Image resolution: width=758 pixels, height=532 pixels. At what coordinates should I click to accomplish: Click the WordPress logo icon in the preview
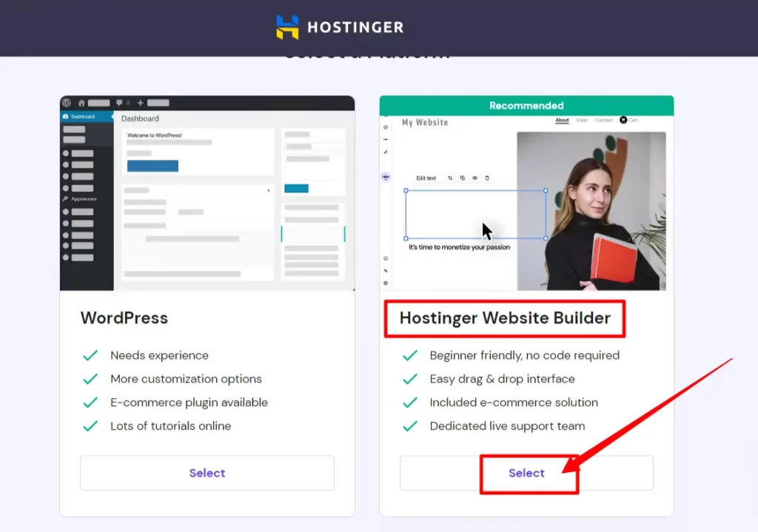(x=67, y=102)
